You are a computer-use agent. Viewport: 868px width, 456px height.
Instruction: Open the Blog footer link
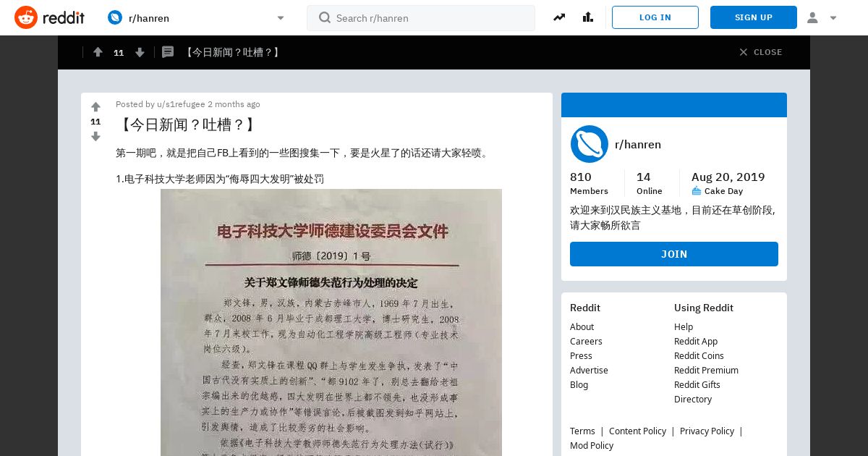[579, 384]
